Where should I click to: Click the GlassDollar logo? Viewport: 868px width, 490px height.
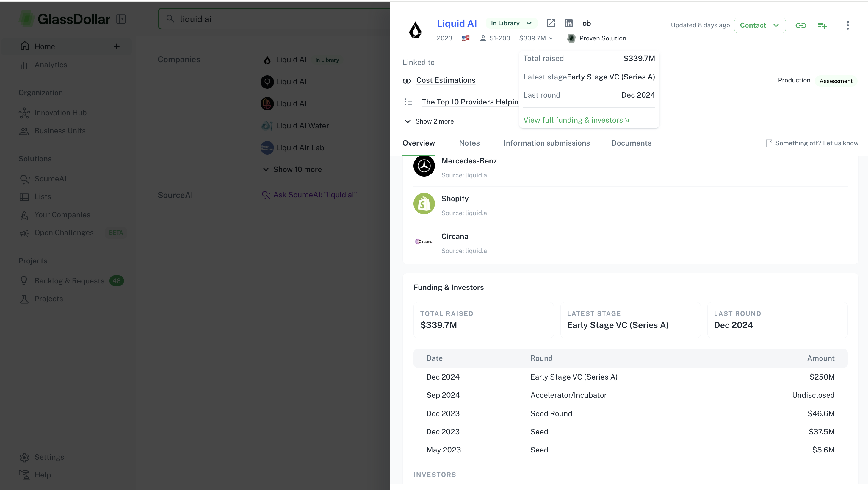tap(64, 19)
